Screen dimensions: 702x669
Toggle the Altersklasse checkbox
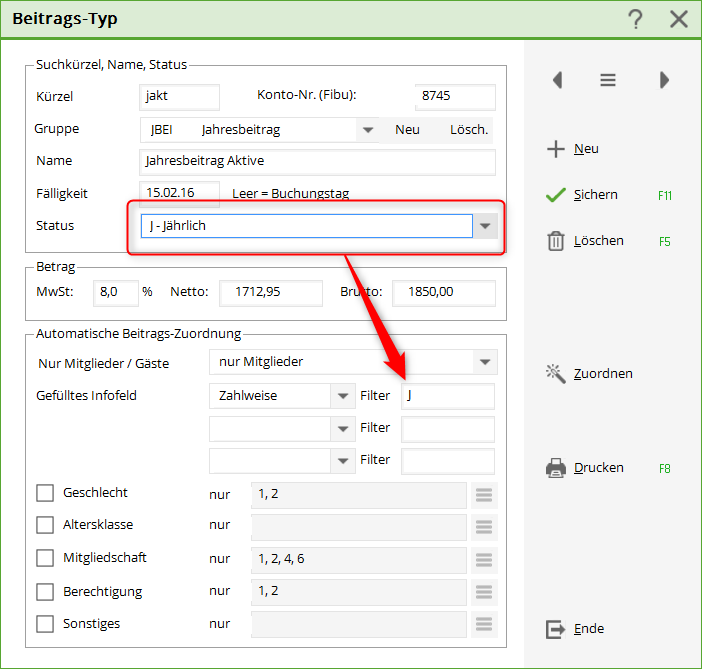45,525
